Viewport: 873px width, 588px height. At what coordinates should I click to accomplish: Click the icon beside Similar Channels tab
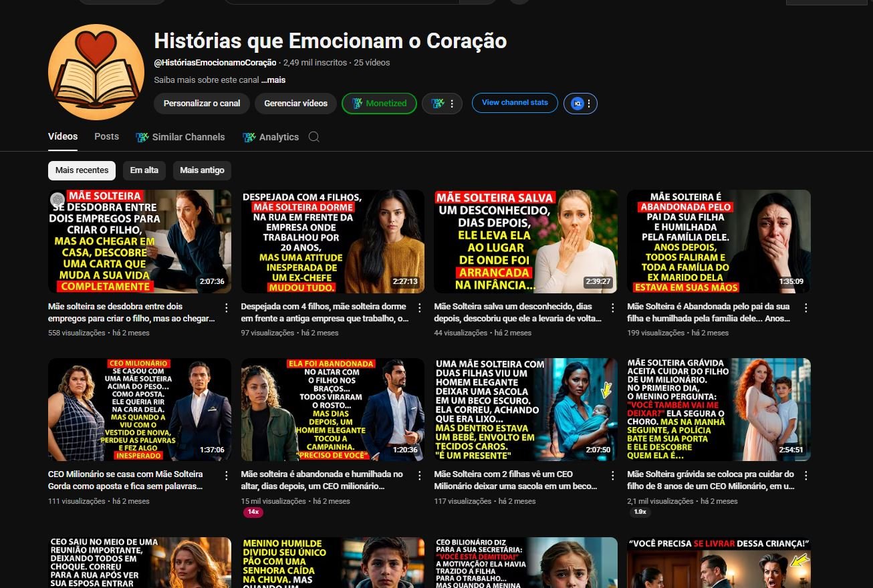coord(142,137)
